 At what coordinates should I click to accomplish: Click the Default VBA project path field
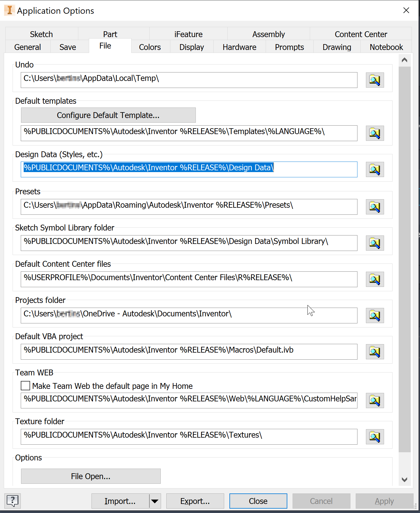click(189, 352)
